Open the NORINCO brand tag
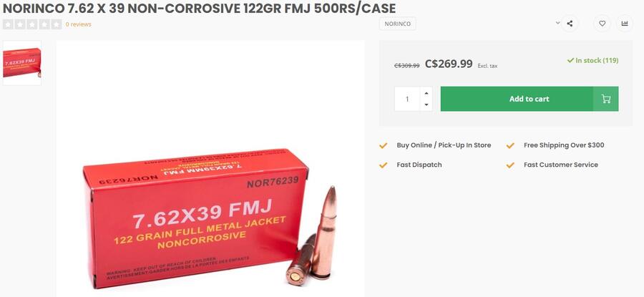Screen dimensions: 644x297 398,24
